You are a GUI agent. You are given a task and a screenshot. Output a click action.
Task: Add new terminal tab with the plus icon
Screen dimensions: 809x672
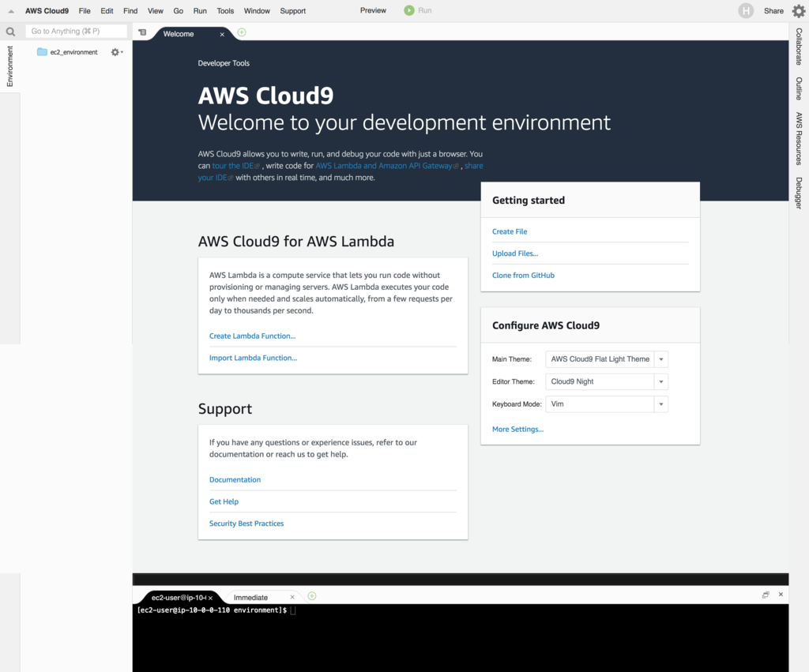(x=311, y=595)
